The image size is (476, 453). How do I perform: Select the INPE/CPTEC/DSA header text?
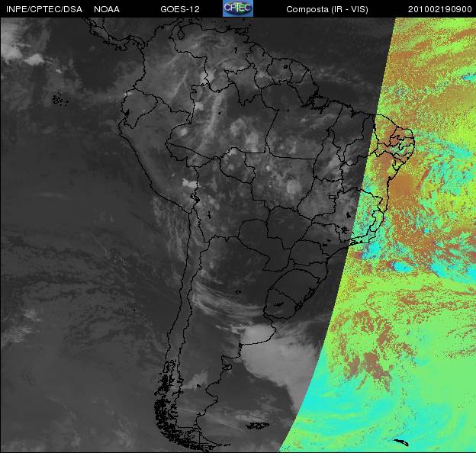[44, 9]
